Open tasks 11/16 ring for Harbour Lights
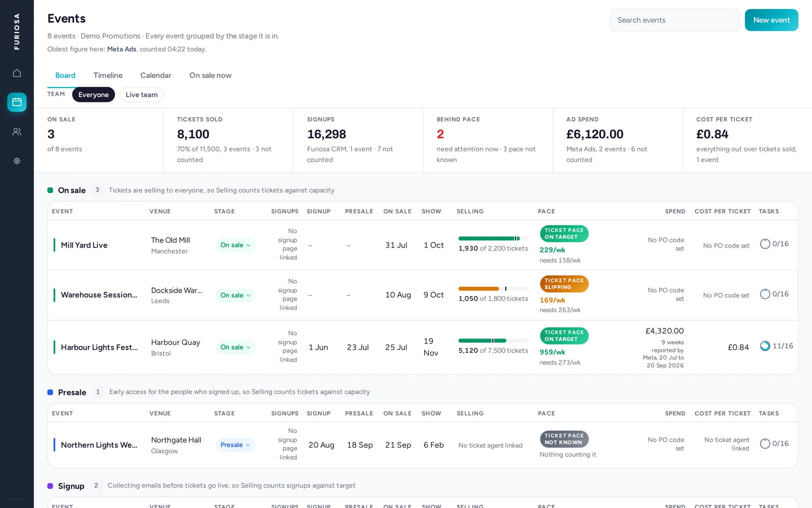Image resolution: width=812 pixels, height=508 pixels. tap(765, 346)
